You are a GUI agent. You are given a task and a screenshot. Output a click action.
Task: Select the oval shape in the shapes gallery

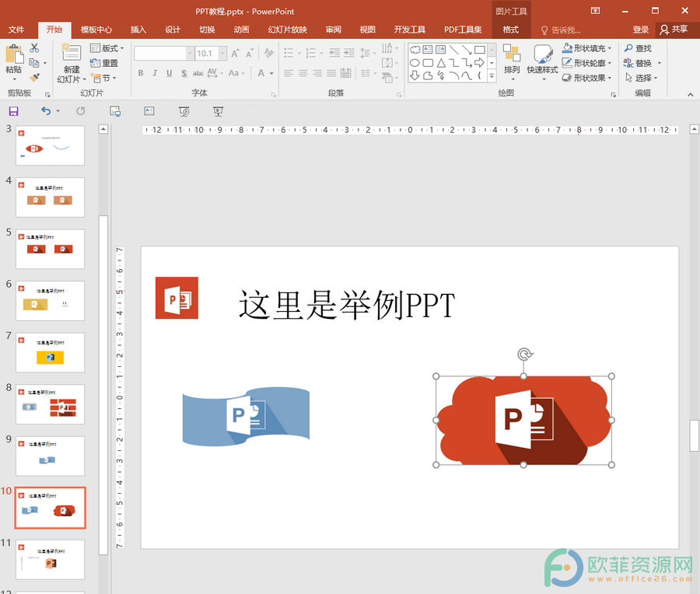pyautogui.click(x=415, y=63)
